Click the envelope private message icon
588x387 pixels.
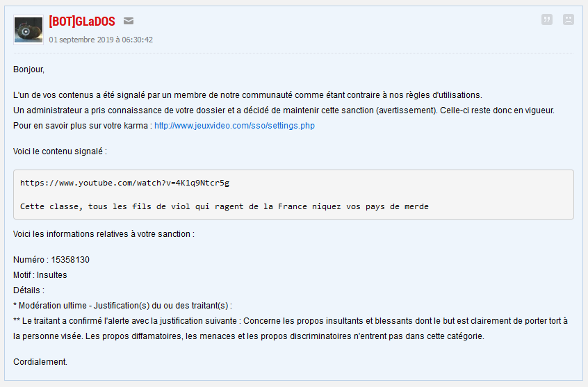[x=129, y=22]
